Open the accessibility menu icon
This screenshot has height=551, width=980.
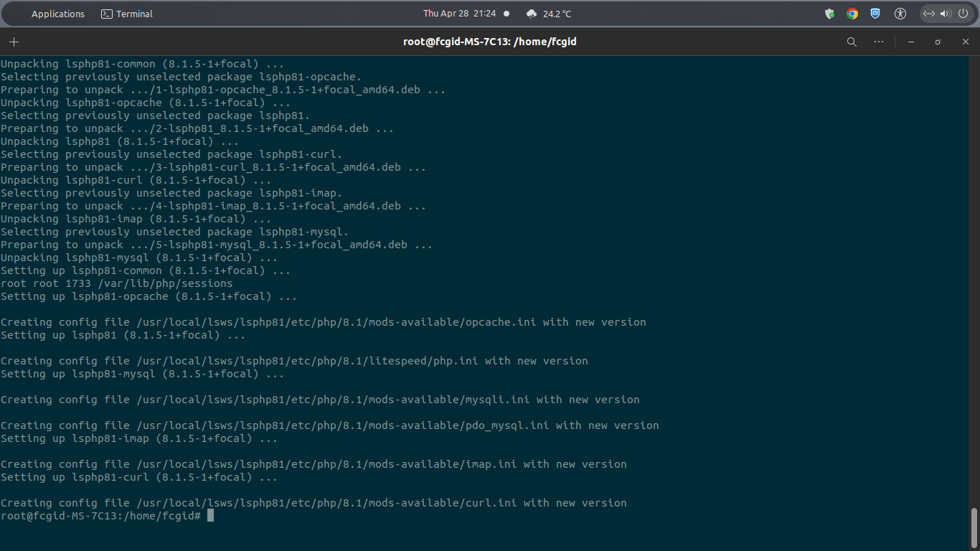point(900,14)
